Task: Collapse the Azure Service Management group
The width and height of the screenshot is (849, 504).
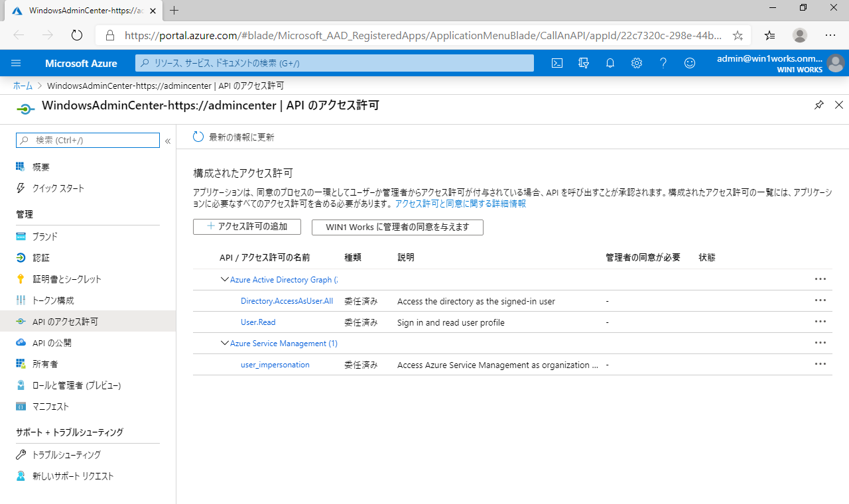Action: (x=224, y=343)
